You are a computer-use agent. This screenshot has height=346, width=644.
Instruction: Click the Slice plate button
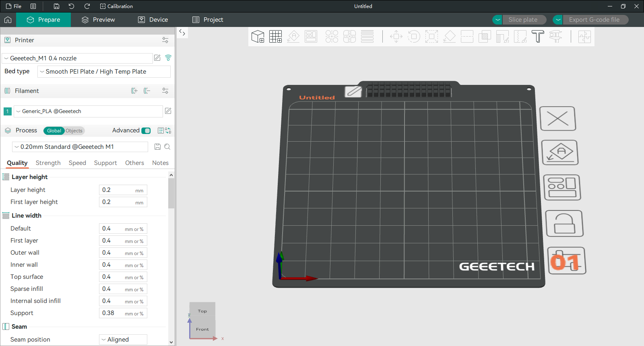[x=524, y=20]
